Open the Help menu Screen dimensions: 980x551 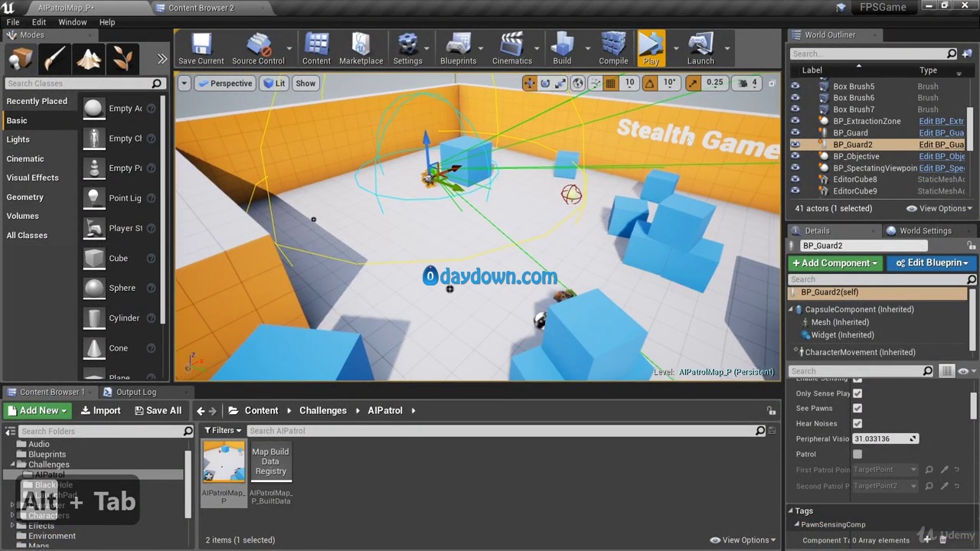pyautogui.click(x=107, y=22)
